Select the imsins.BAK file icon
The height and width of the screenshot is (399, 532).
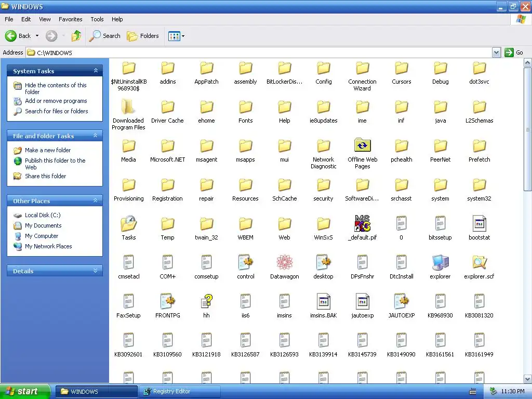pos(323,301)
